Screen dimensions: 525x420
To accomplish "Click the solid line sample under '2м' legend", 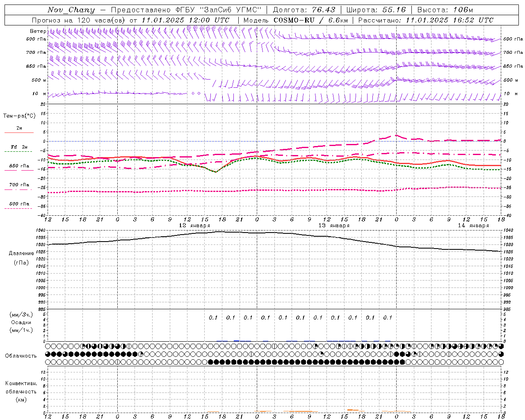I will click(x=19, y=132).
